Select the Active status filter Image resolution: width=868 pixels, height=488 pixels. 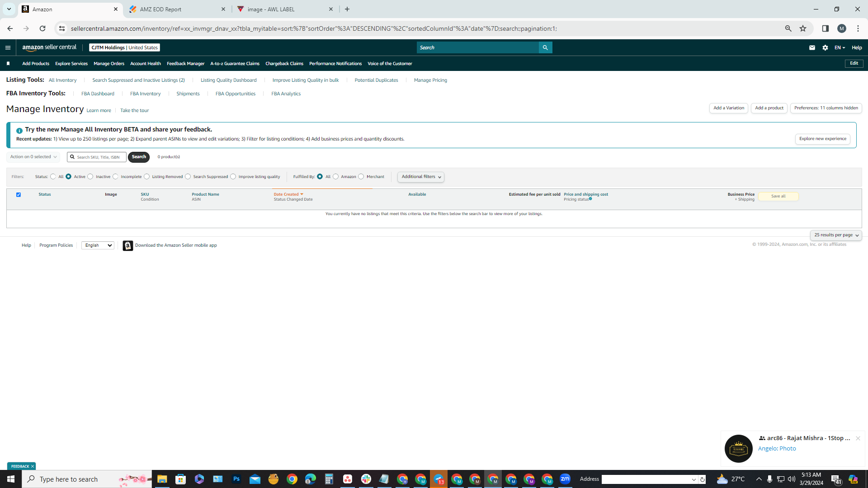point(68,177)
